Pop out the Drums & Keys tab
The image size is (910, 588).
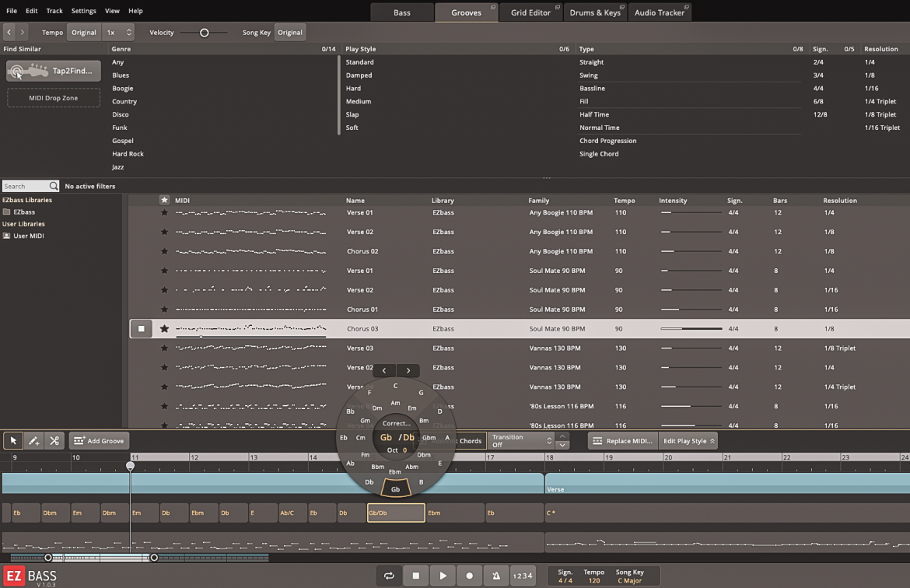coord(622,7)
